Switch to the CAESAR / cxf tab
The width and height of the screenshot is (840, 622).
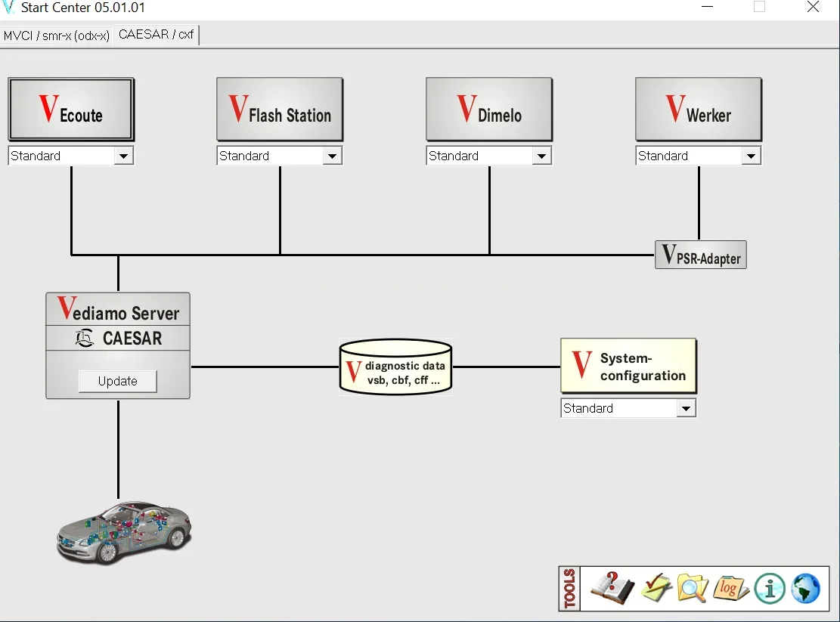[x=156, y=34]
